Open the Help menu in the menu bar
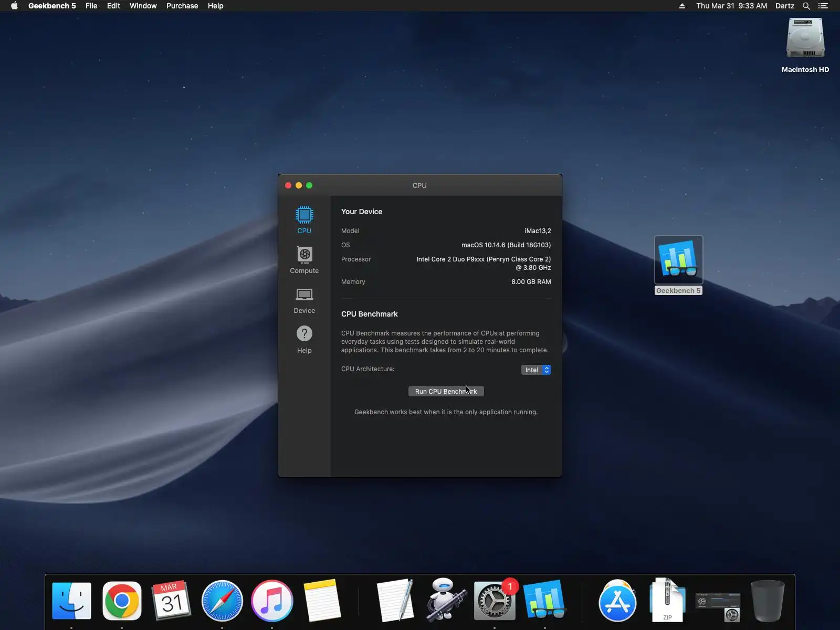The height and width of the screenshot is (630, 840). click(215, 6)
